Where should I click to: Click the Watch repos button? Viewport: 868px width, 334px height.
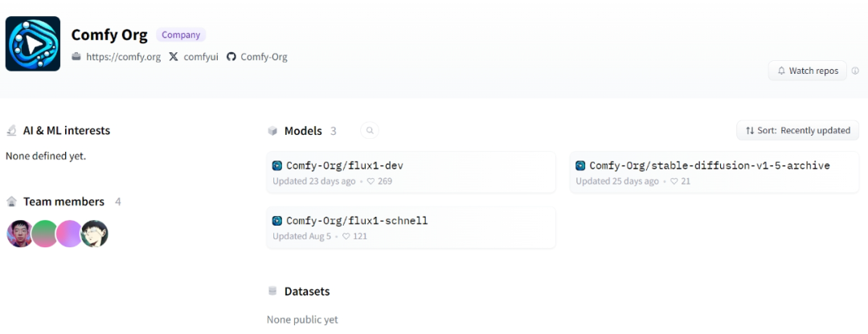tap(808, 71)
